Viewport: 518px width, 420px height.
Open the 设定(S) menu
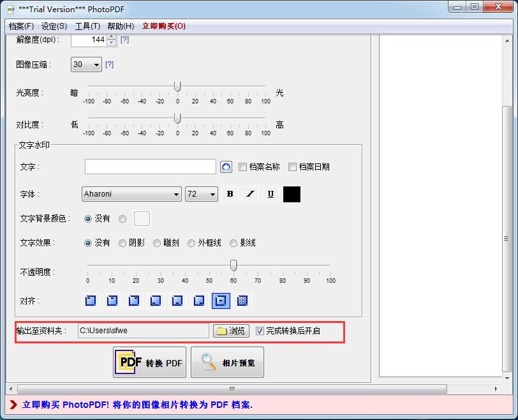[x=54, y=26]
